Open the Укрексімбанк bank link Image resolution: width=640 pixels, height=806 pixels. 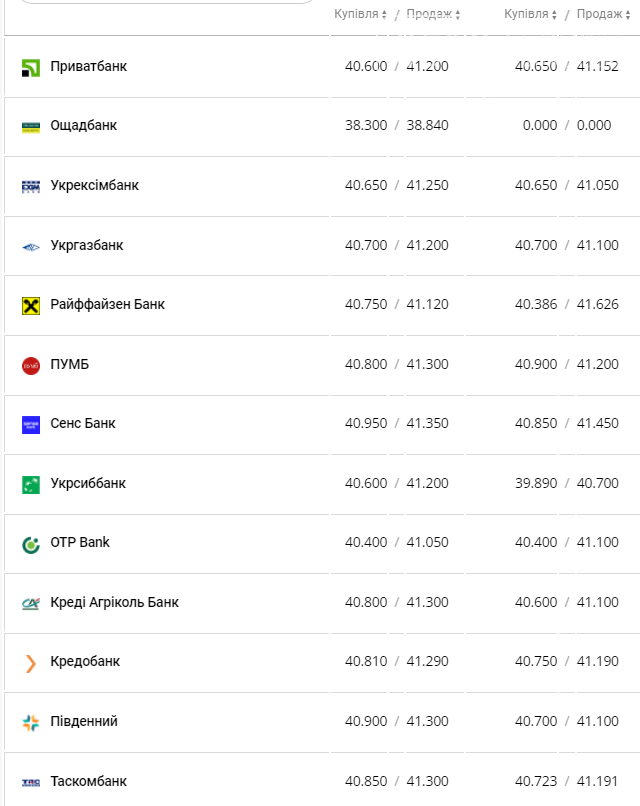[x=94, y=186]
